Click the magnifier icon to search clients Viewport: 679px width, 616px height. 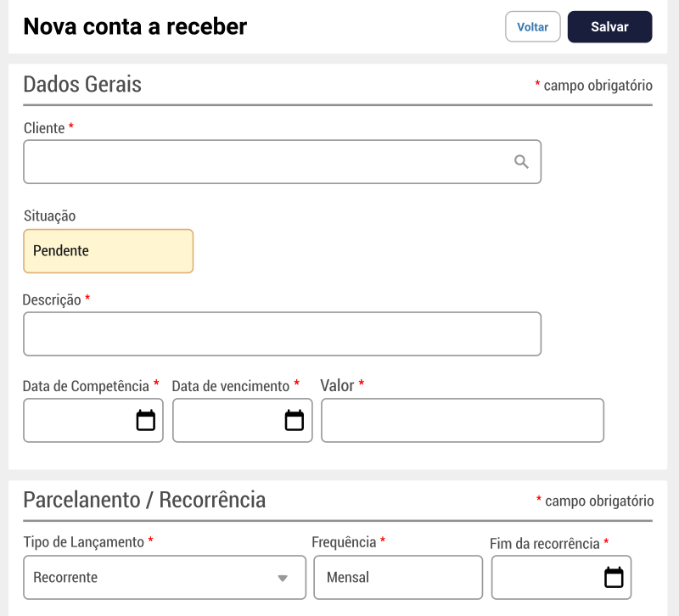[x=521, y=161]
